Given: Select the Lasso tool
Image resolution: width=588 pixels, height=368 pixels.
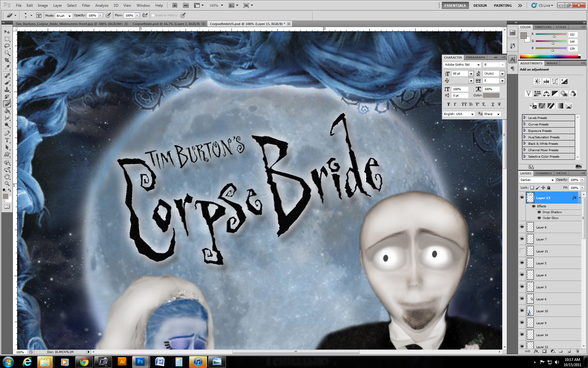Looking at the screenshot, I should point(7,46).
